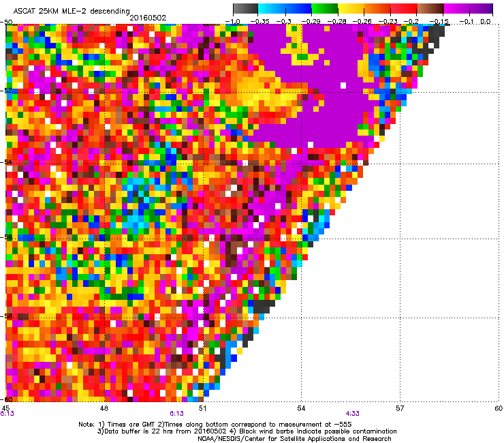Viewport: 504px width, 443px height.
Task: Click the '-52' latitude axis label
Action: (6, 91)
